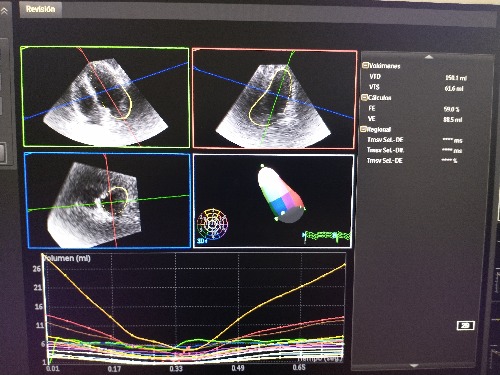Select the VTD volume row

pyautogui.click(x=418, y=77)
